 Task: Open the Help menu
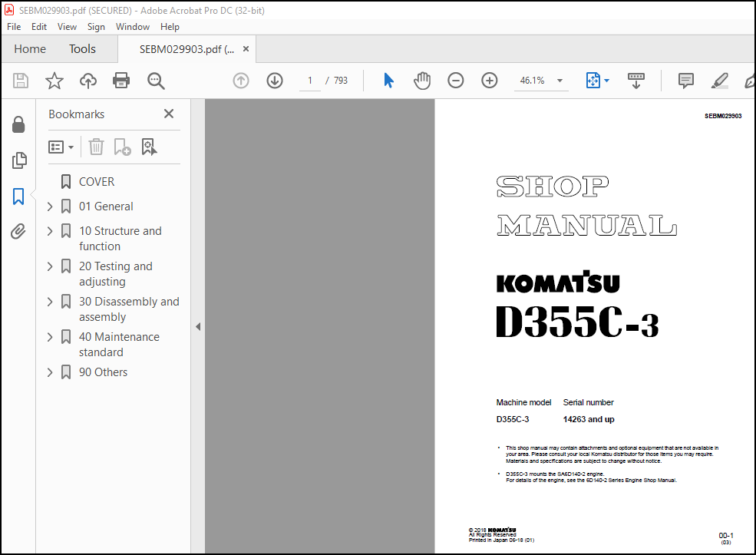tap(170, 27)
